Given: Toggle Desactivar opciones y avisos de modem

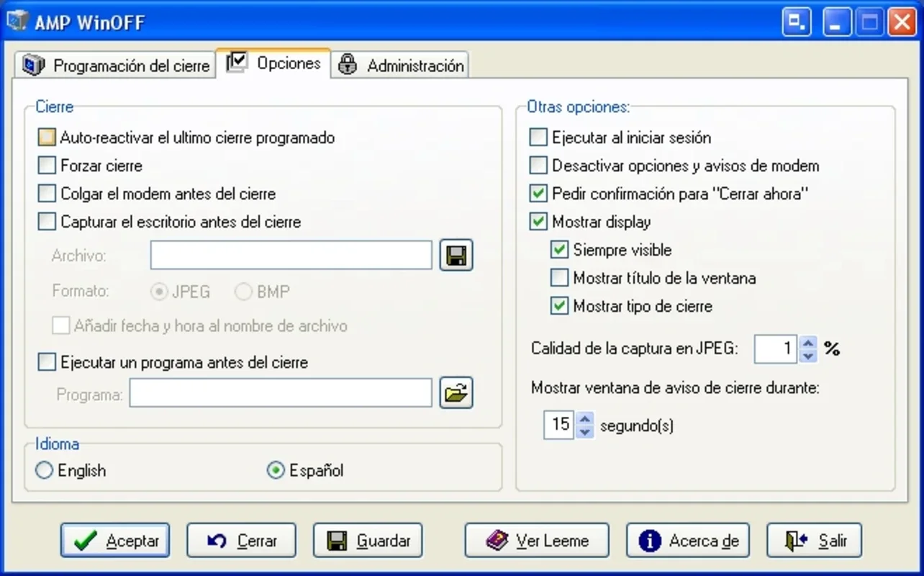Looking at the screenshot, I should 538,166.
